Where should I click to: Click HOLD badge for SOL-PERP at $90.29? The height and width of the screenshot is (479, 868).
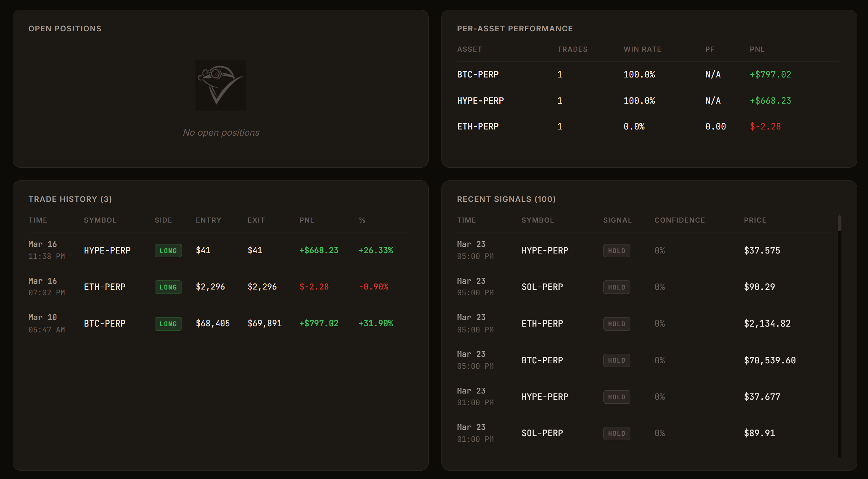617,287
